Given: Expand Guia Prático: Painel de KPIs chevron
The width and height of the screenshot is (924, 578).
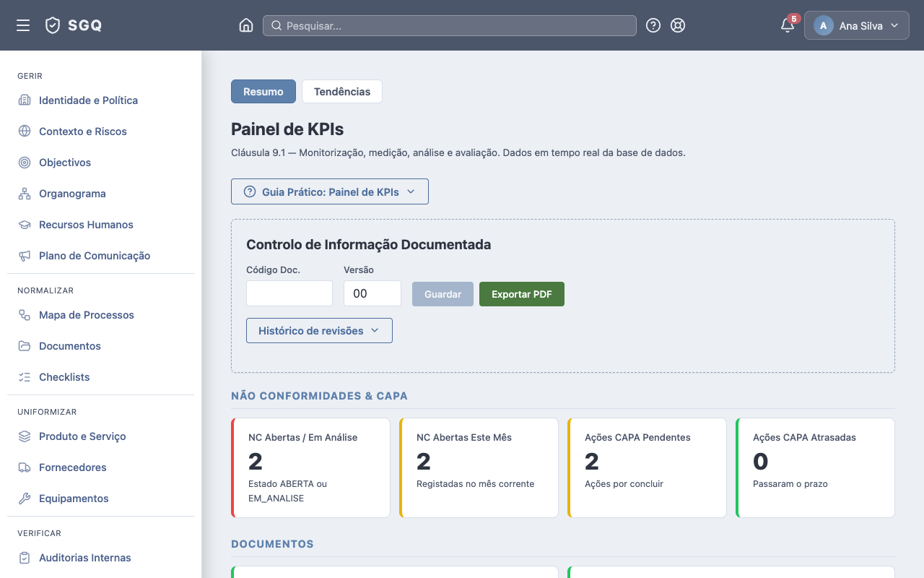Looking at the screenshot, I should point(411,191).
